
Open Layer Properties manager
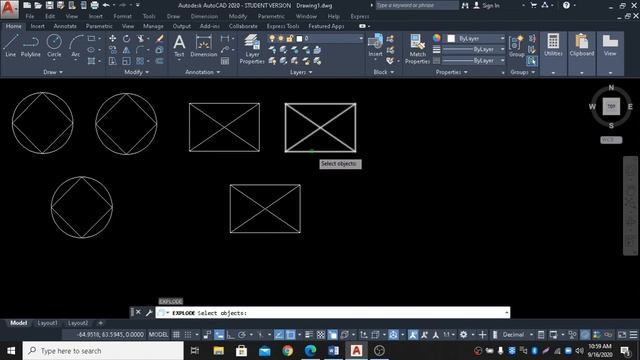pyautogui.click(x=252, y=49)
